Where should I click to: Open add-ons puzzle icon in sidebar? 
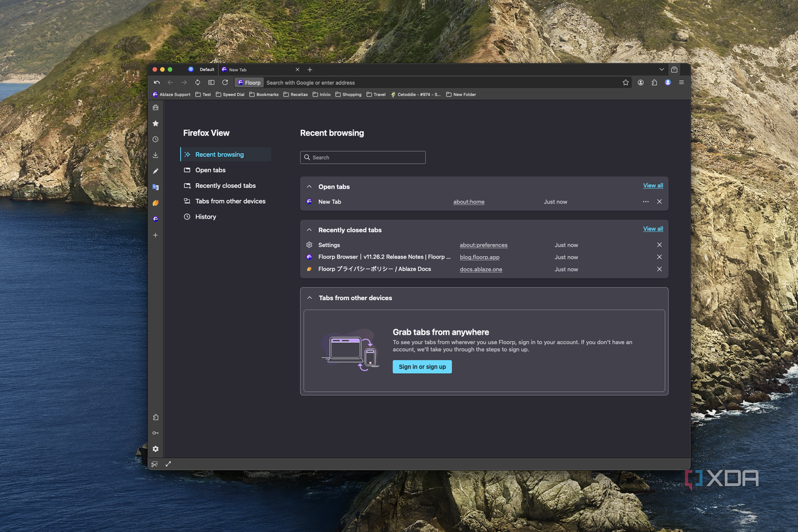coord(156,417)
